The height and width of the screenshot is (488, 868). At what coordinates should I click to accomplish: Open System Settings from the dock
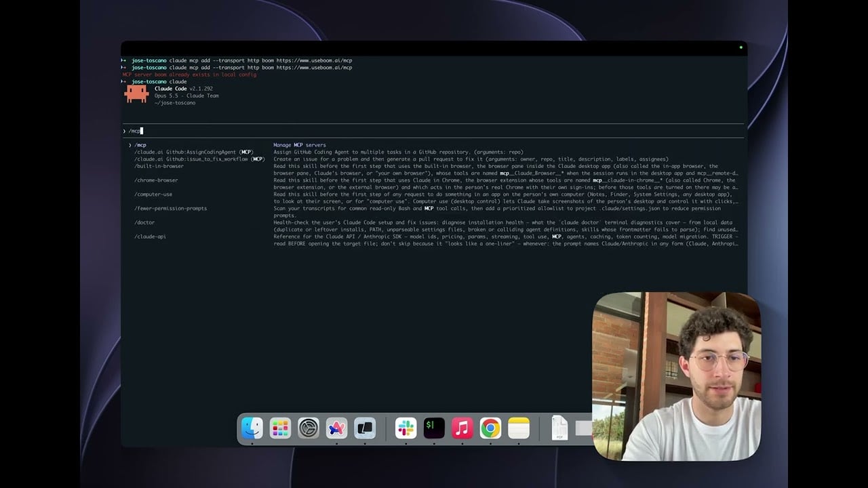coord(309,428)
